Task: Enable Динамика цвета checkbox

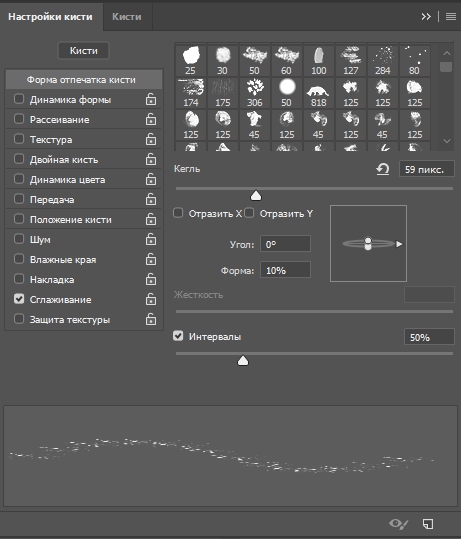Action: pos(19,179)
